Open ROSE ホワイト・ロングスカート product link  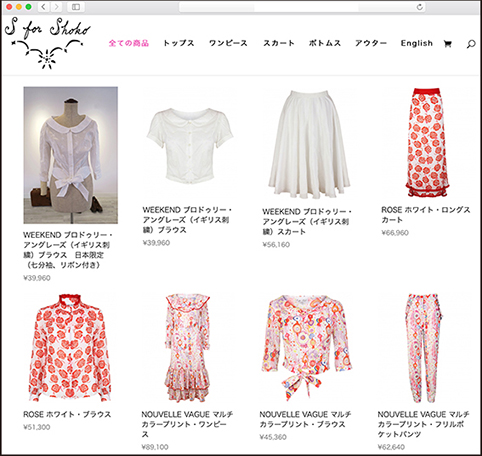(426, 215)
